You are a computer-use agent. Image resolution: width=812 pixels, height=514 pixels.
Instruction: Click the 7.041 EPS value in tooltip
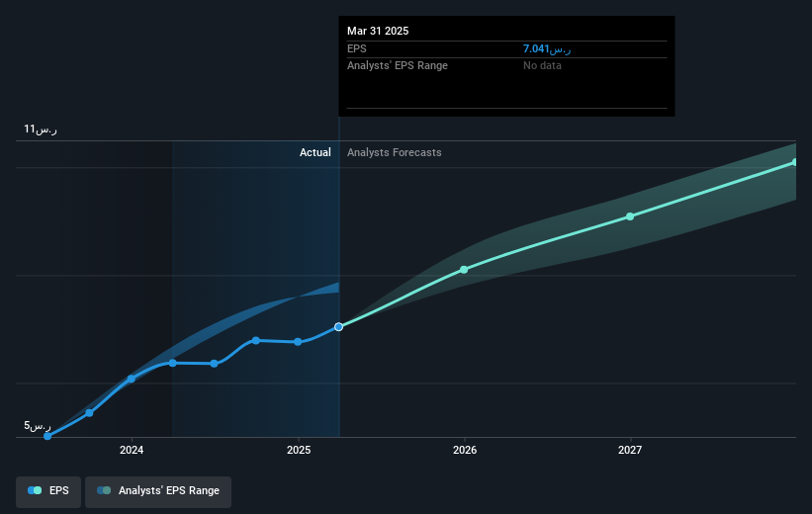pyautogui.click(x=547, y=48)
